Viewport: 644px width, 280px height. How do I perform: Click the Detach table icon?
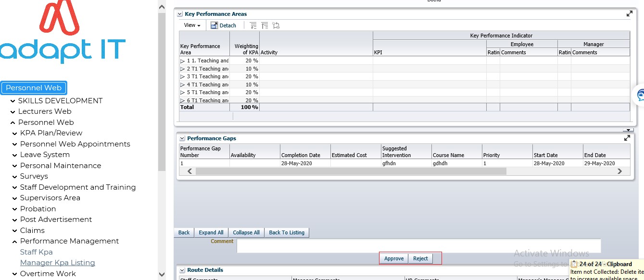[x=215, y=25]
